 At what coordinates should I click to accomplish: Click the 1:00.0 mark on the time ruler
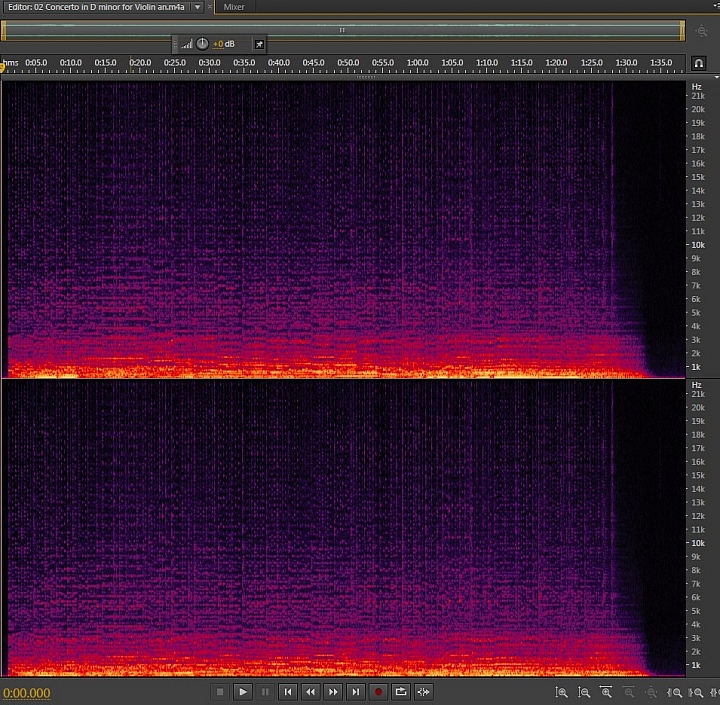(x=417, y=62)
